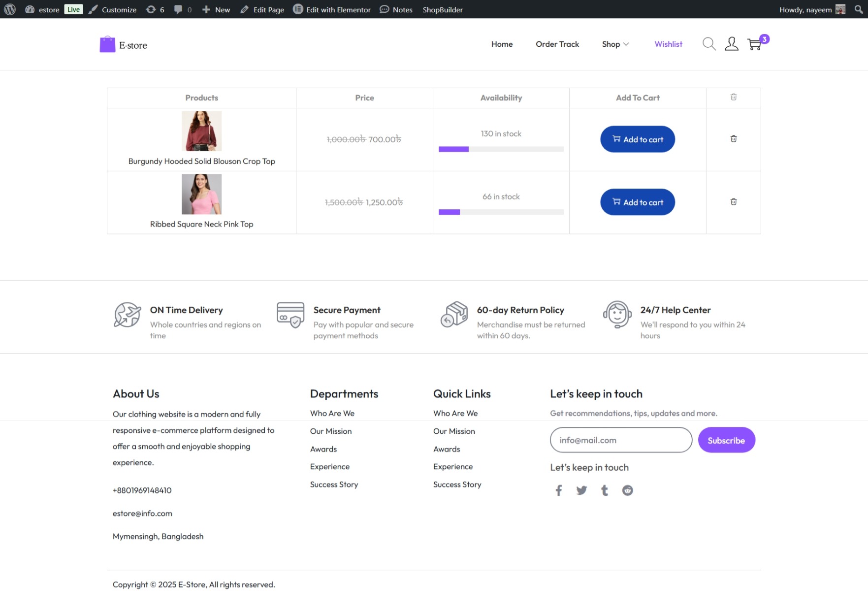Click the Twitter icon in footer
868x615 pixels.
click(x=581, y=490)
